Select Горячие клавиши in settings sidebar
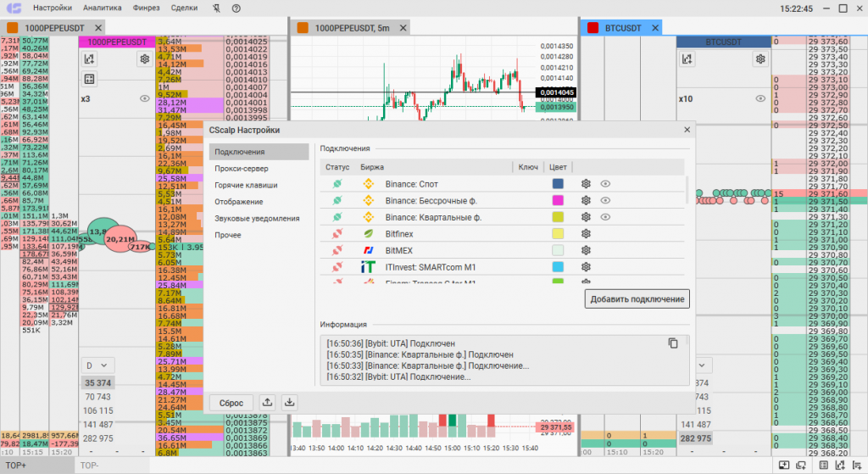Viewport: 868px width, 474px height. 246,185
